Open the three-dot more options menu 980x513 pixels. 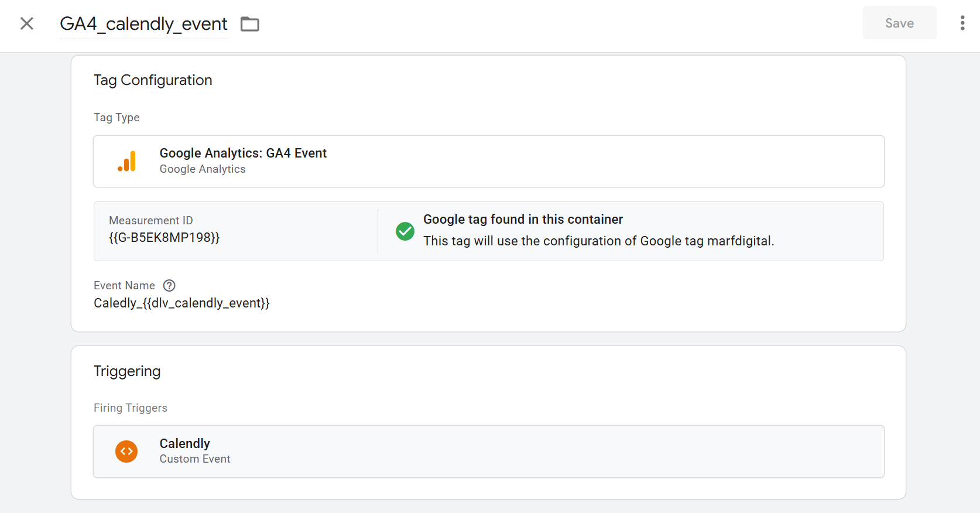tap(962, 23)
